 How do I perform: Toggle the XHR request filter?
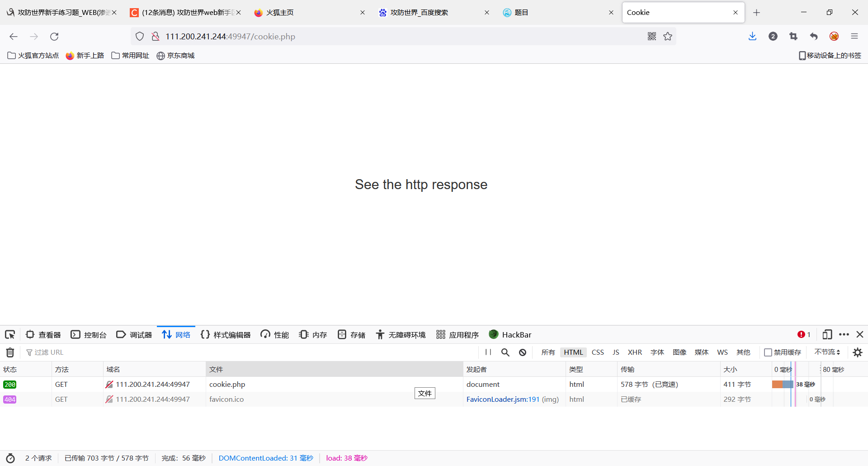[x=635, y=352]
